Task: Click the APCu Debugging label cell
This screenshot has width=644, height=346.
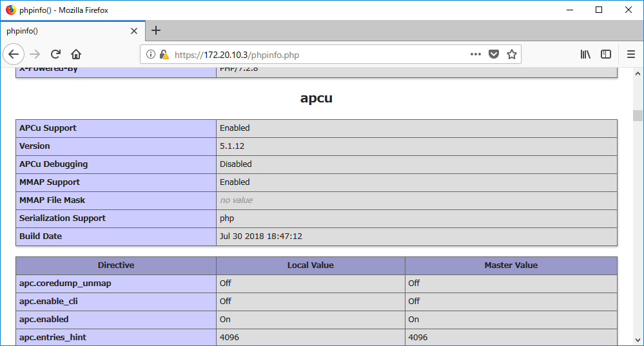Action: point(116,164)
